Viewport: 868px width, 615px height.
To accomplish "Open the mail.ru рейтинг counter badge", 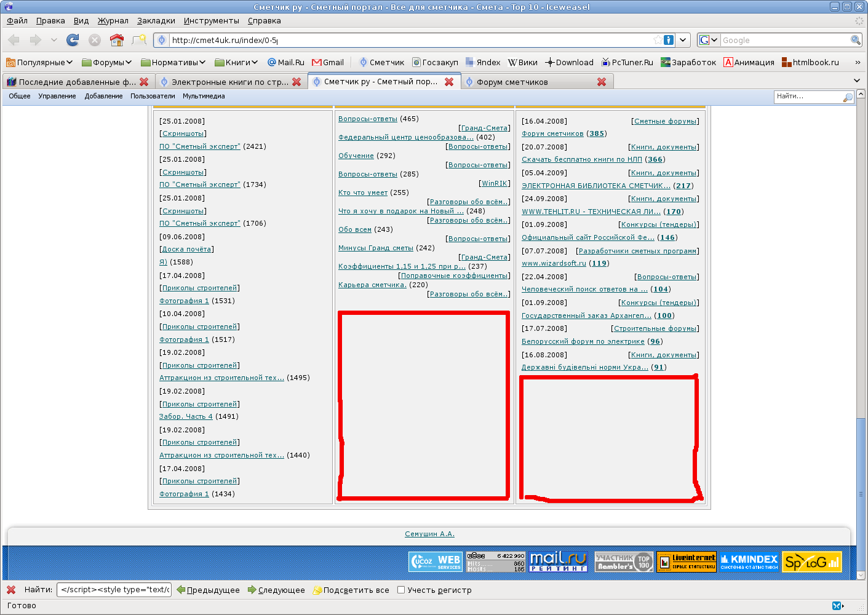I will pyautogui.click(x=559, y=561).
